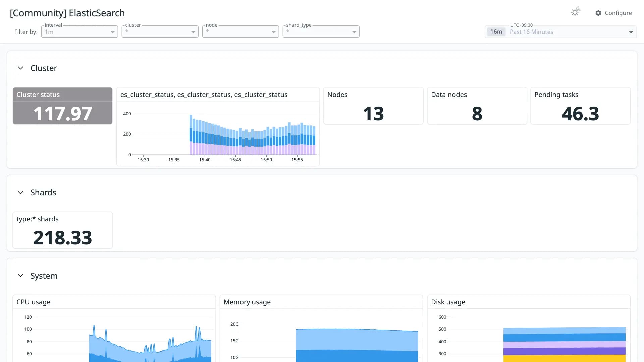Screen dimensions: 644x362
Task: Click the Cluster section title
Action: click(44, 68)
